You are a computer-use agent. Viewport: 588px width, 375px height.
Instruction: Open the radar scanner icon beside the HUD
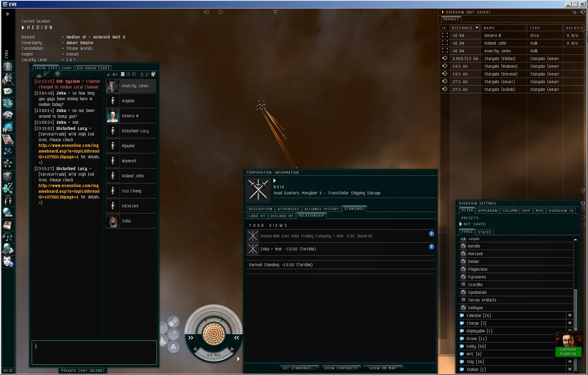(174, 334)
